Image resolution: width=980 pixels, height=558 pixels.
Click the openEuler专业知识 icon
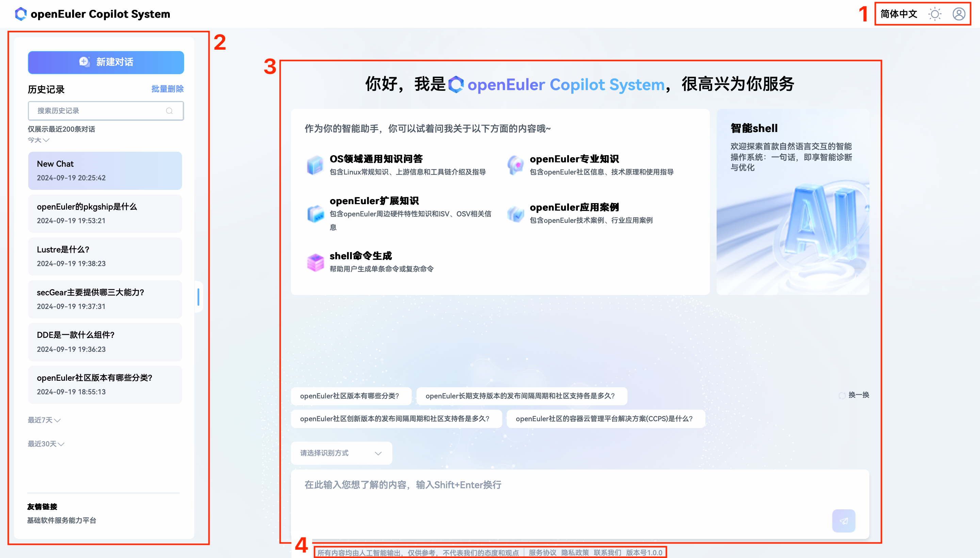point(515,165)
